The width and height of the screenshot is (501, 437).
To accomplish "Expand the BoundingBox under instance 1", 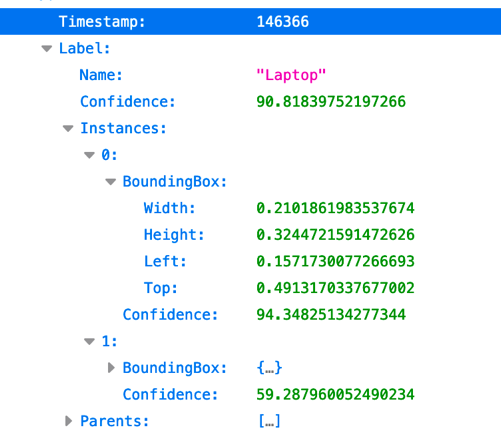I will coord(111,368).
